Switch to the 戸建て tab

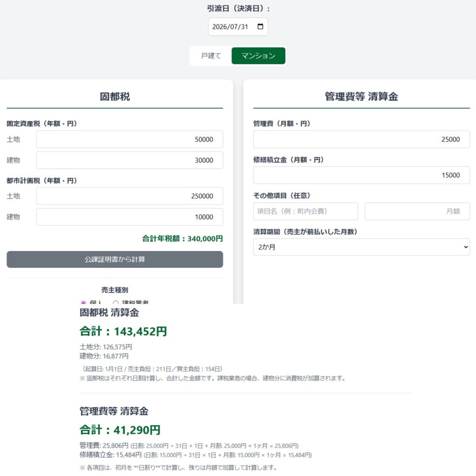click(211, 56)
